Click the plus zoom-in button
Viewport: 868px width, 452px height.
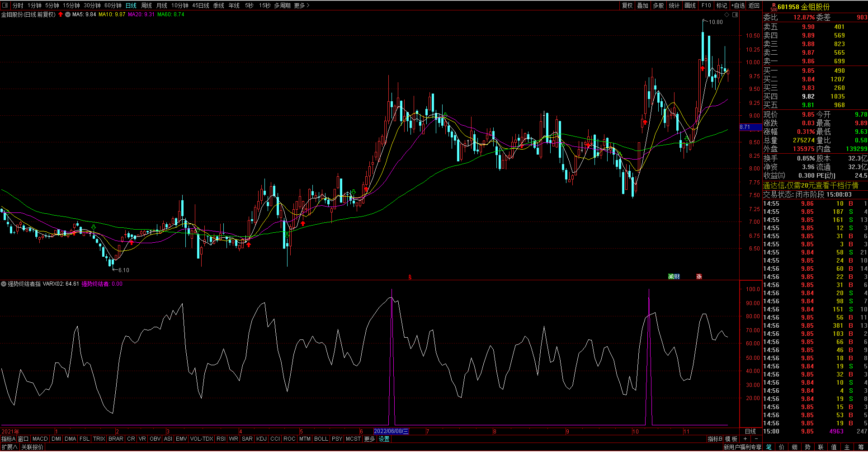[x=745, y=439]
